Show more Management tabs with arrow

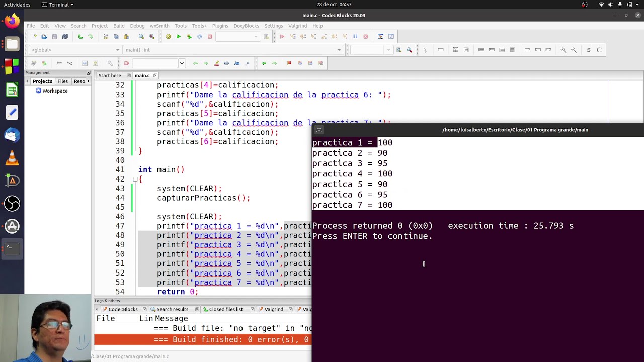89,81
